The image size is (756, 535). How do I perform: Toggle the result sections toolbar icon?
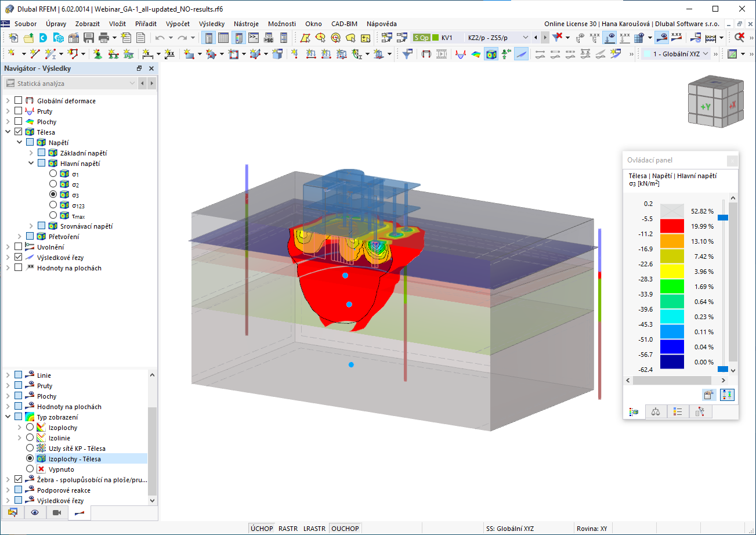pos(522,54)
